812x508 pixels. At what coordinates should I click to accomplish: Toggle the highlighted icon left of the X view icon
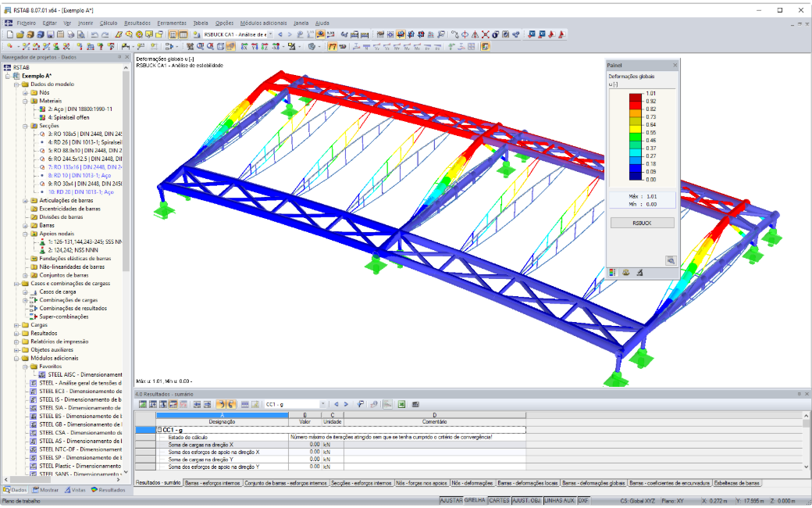click(x=230, y=47)
